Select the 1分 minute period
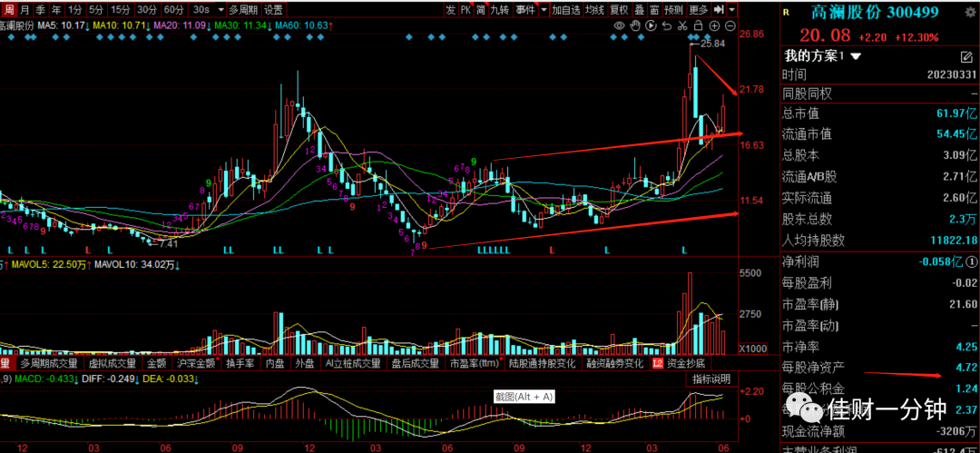 [75, 9]
